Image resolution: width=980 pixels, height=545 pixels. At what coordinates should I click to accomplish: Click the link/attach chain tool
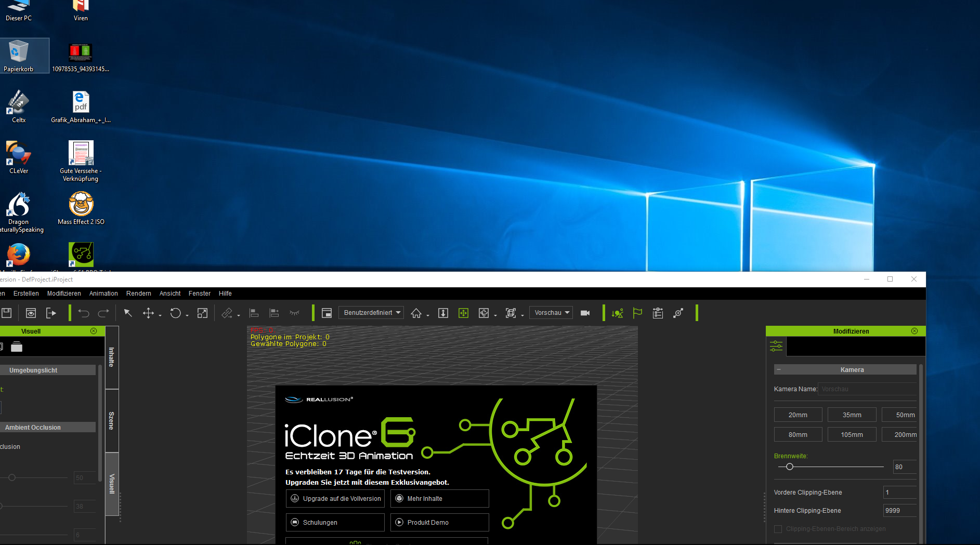point(227,313)
